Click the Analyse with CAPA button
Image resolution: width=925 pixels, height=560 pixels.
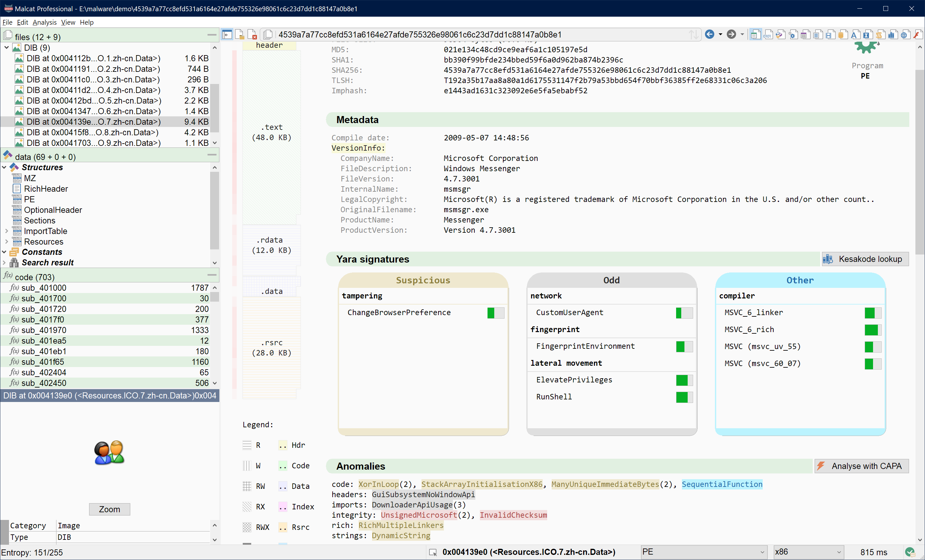[861, 466]
